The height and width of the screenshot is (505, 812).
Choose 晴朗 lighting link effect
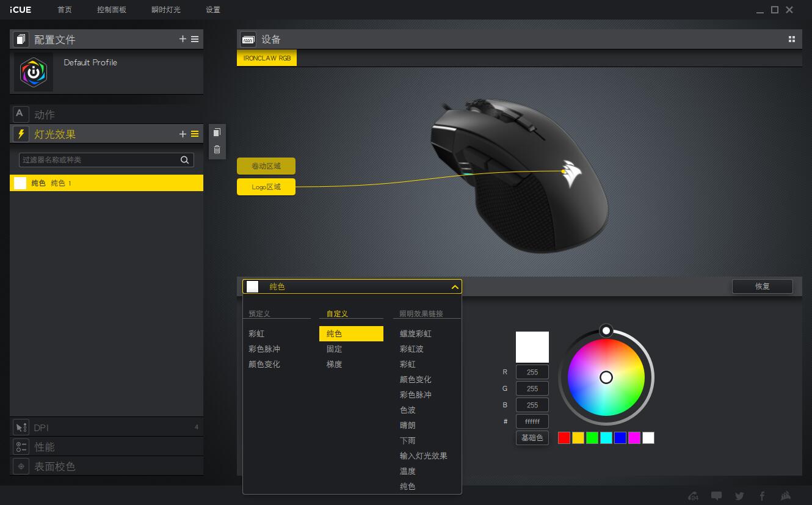(407, 426)
